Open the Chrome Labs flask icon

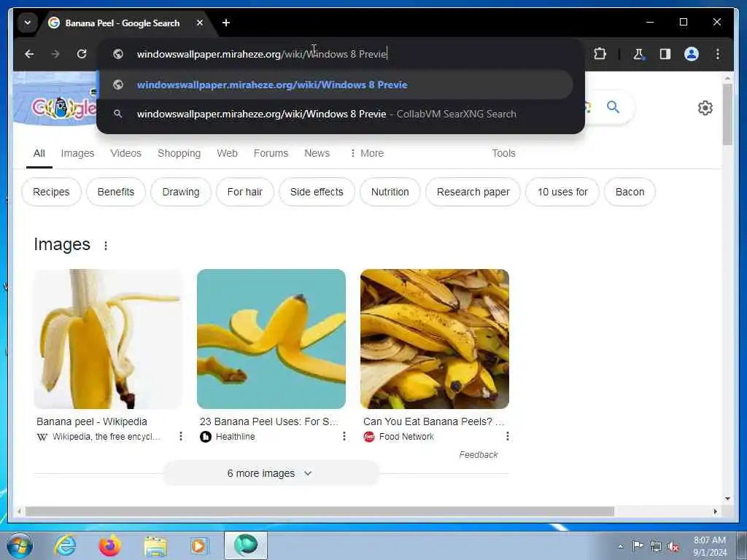pyautogui.click(x=638, y=54)
